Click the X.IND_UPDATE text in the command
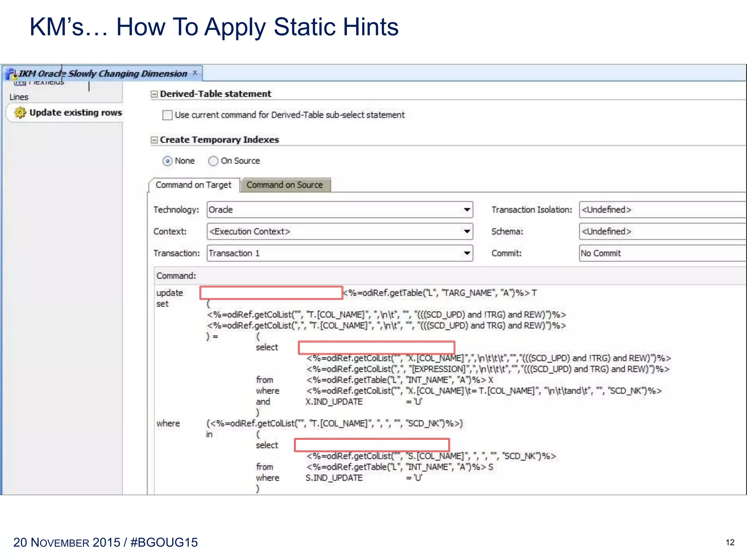This screenshot has height=560, width=747. [x=334, y=402]
